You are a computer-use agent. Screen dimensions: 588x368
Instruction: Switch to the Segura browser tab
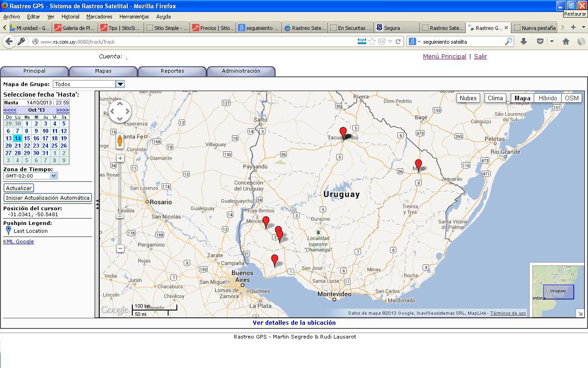tap(396, 28)
